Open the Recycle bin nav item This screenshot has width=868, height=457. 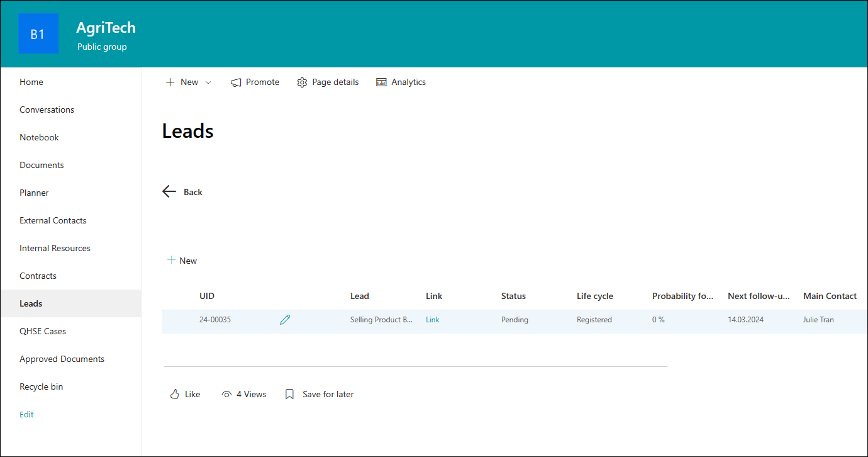pyautogui.click(x=41, y=386)
